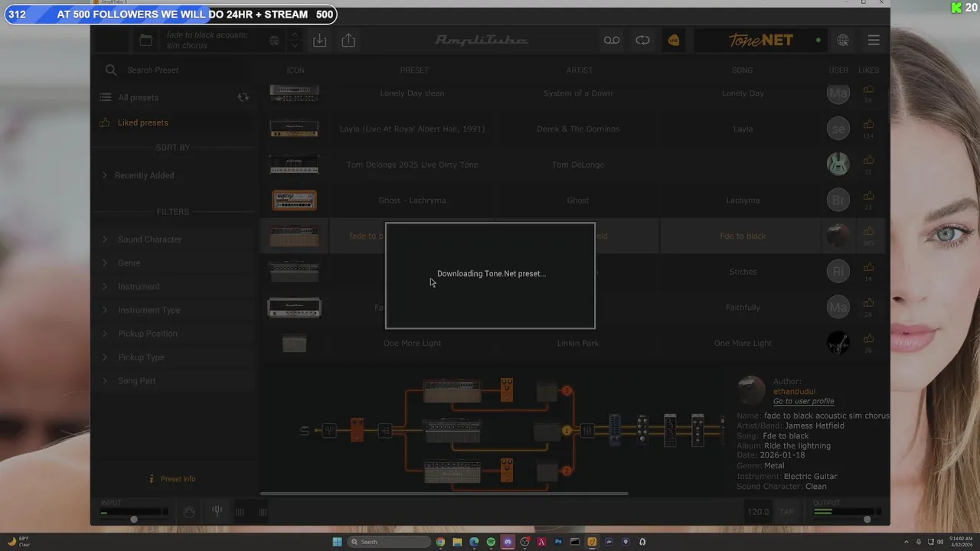Open the preset browser folder icon
This screenshot has height=551, width=980.
[145, 41]
